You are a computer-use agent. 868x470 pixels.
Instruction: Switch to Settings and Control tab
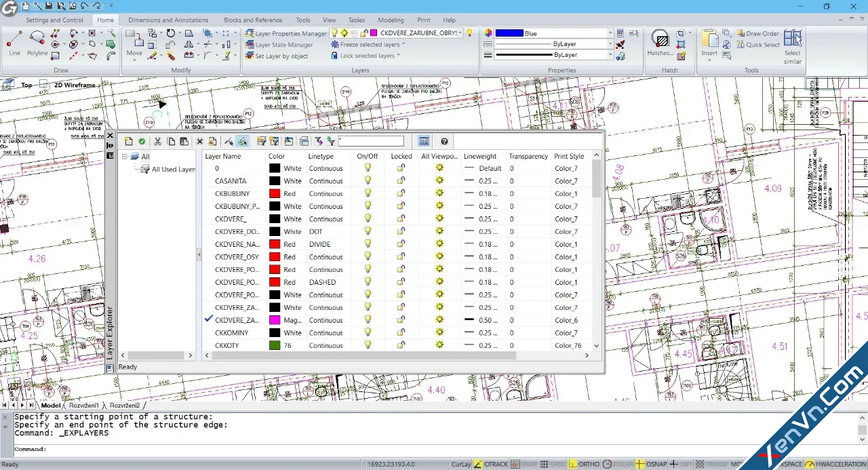[x=54, y=20]
